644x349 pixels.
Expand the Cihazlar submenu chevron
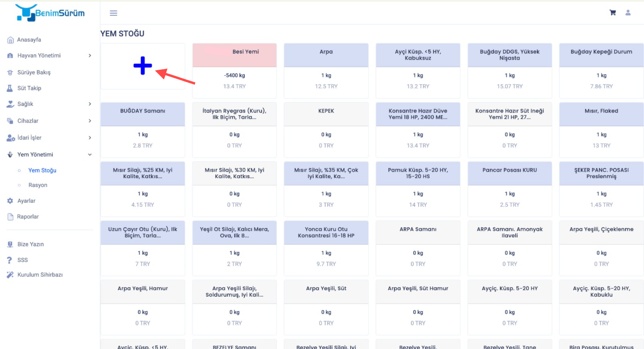click(x=90, y=121)
